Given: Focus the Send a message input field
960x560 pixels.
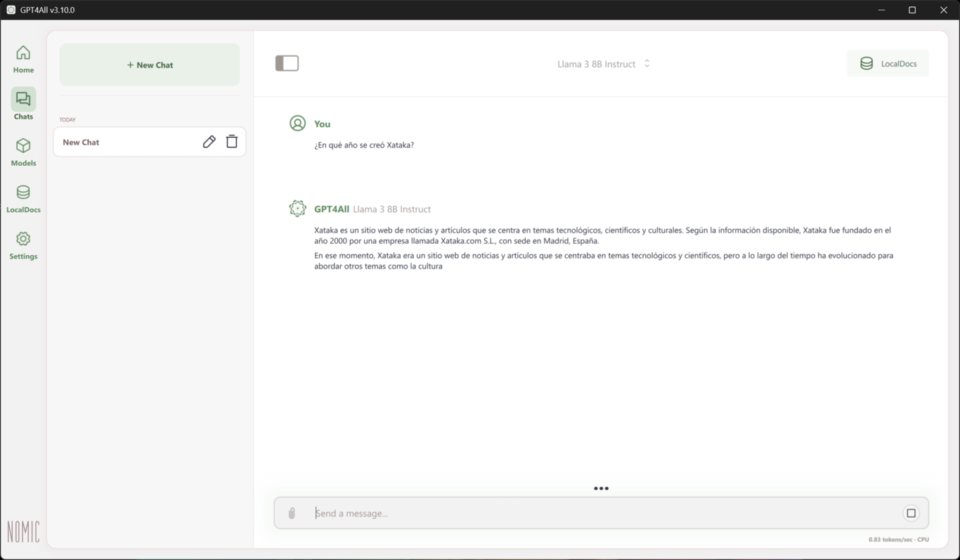Looking at the screenshot, I should coord(604,514).
